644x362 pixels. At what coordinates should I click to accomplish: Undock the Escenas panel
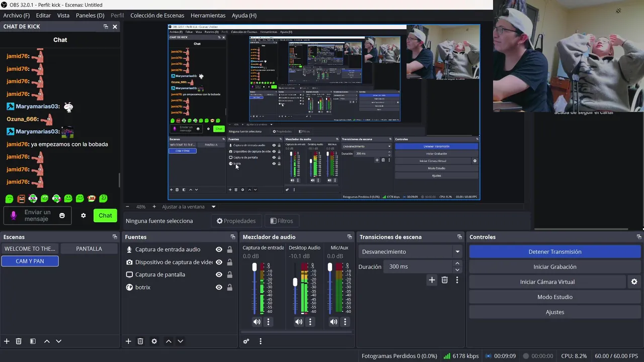tap(115, 237)
